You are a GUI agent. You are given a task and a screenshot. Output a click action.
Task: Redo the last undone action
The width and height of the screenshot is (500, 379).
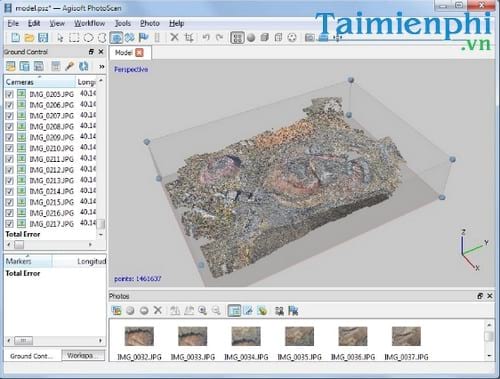pos(219,37)
